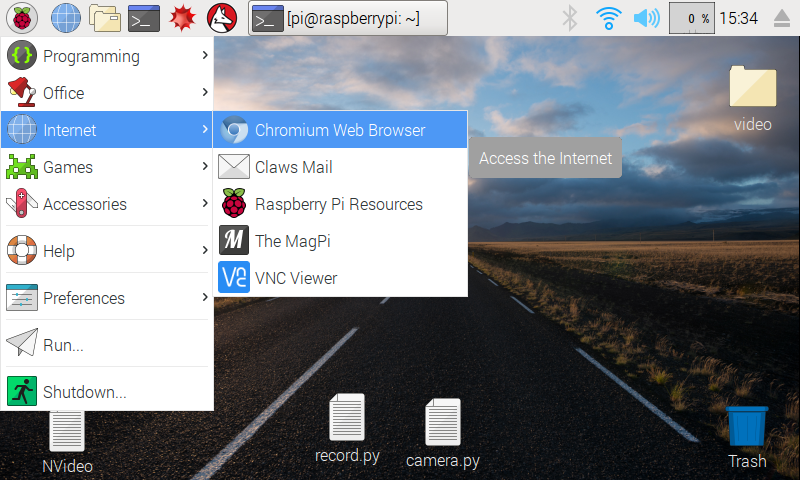Open the Raspberry Pi main menu button

[22, 18]
